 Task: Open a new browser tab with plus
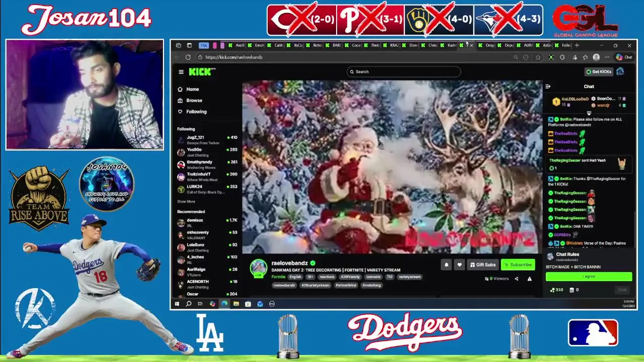(x=577, y=45)
